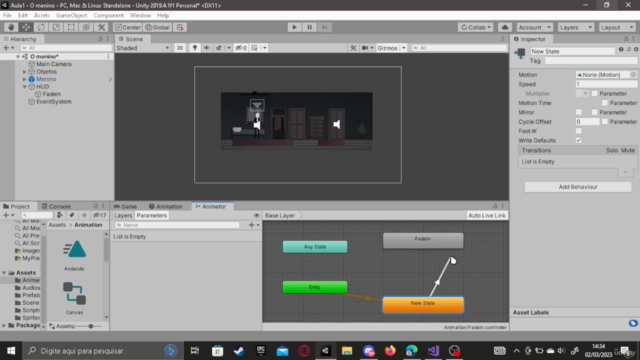Open the Window menu
640x360 pixels.
140,16
